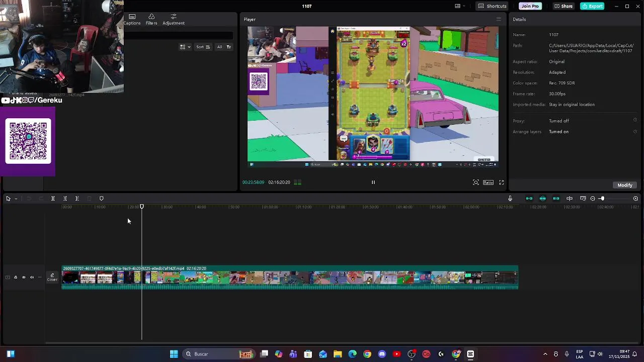Click the timeline thumbnail settings icon
This screenshot has height=362, width=644.
point(583,199)
